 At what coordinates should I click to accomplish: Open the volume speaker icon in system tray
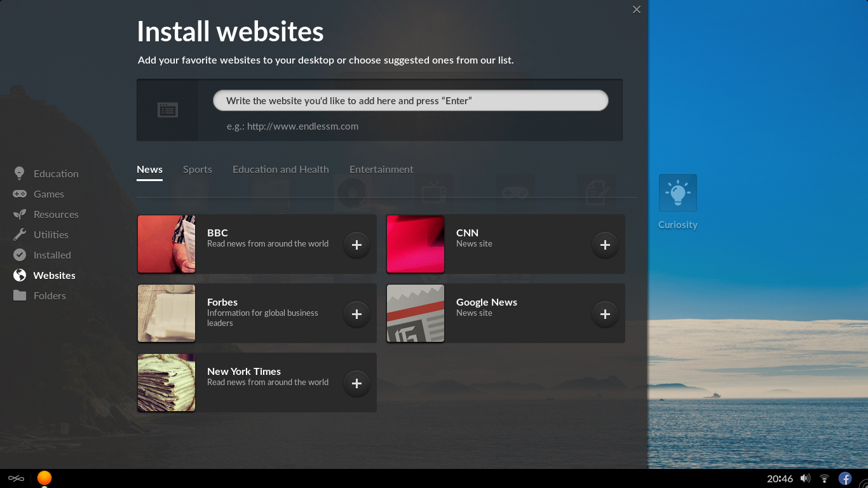[x=805, y=478]
